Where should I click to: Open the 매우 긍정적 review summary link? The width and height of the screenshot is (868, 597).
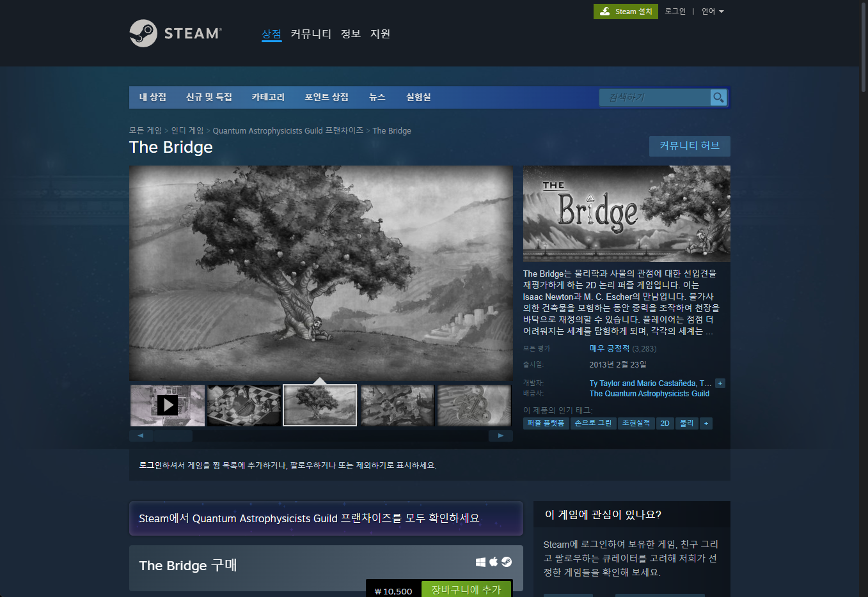click(x=610, y=348)
